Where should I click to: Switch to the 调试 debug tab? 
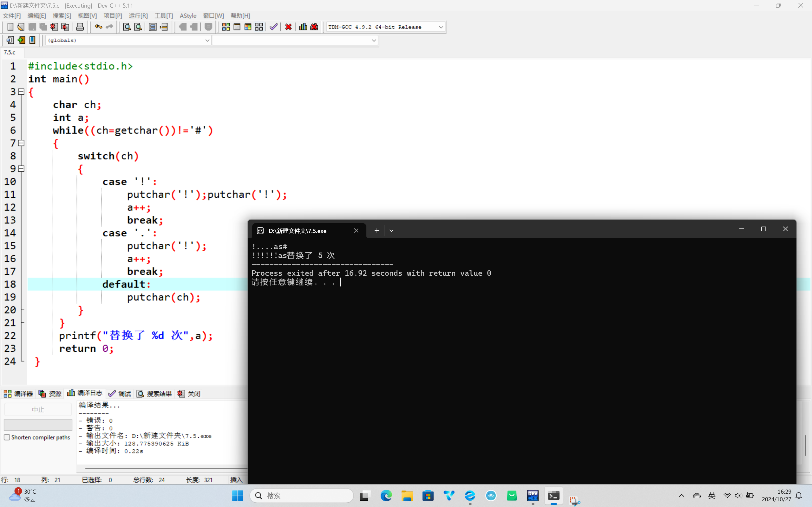pos(120,393)
